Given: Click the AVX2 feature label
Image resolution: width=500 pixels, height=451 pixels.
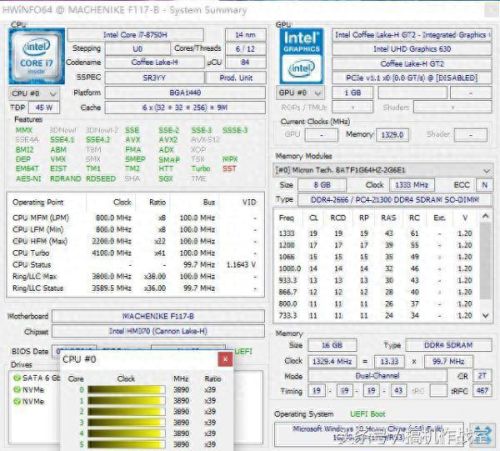Looking at the screenshot, I should [x=168, y=140].
